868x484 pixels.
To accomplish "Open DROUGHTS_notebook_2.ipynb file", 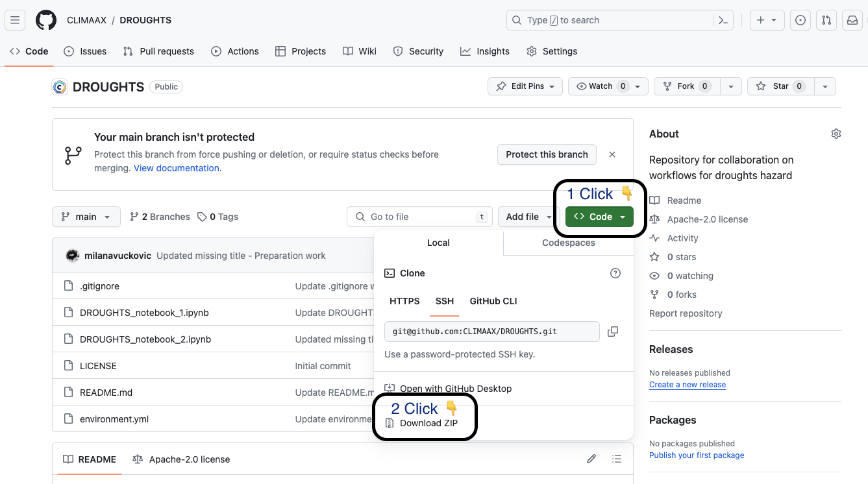I will click(145, 339).
